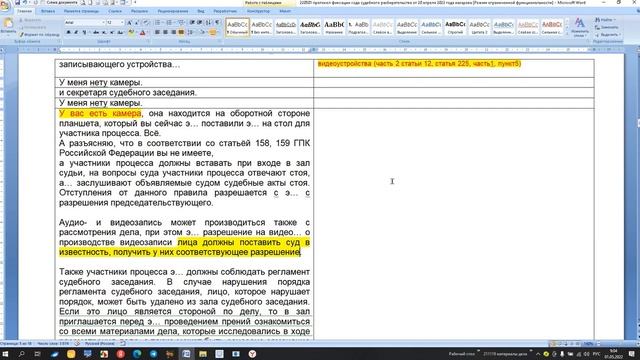Click the Paste (Вставить) icon
The image size is (640, 360).
tap(8, 24)
